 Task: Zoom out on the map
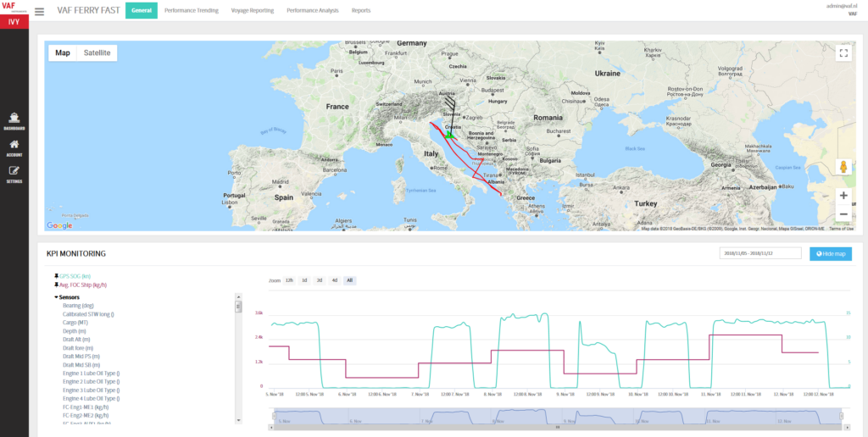click(843, 214)
